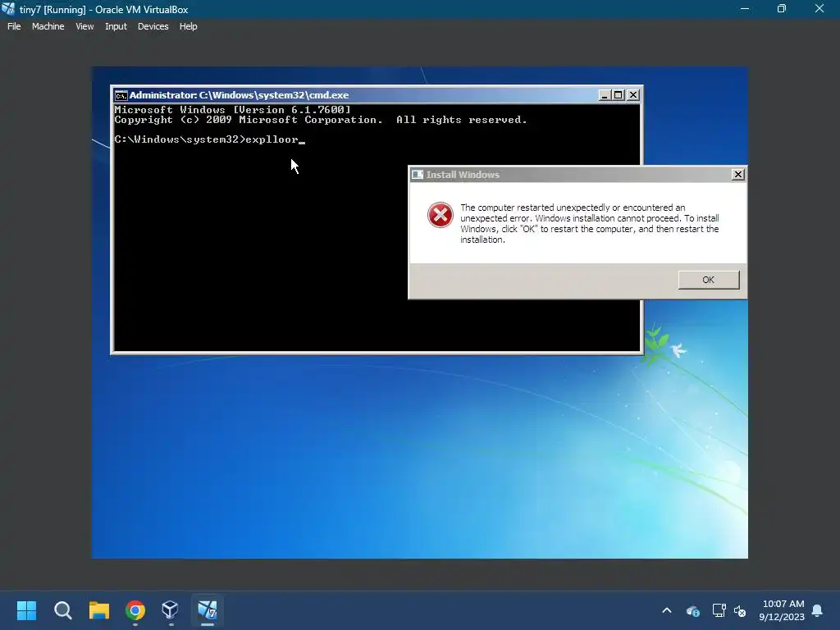This screenshot has height=630, width=840.
Task: Open Google Chrome from the taskbar
Action: coord(135,610)
